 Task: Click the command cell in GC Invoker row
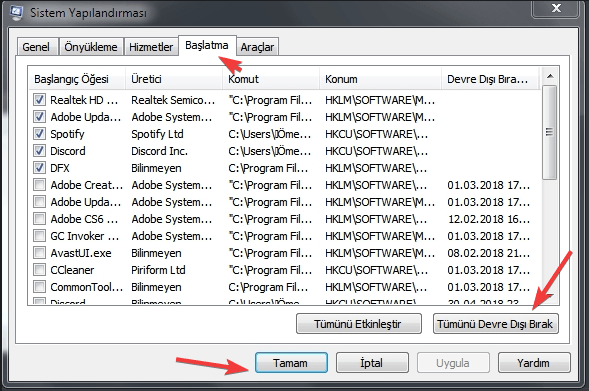click(x=270, y=236)
